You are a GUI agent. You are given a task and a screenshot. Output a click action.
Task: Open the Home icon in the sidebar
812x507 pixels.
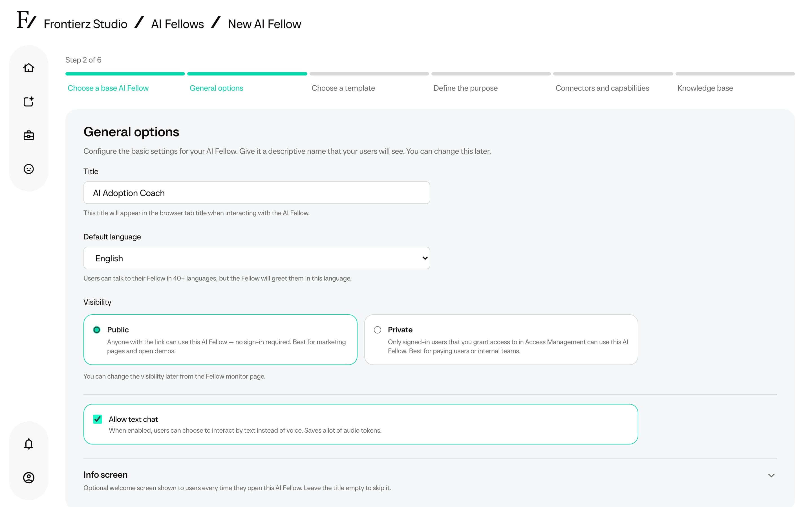coord(28,68)
